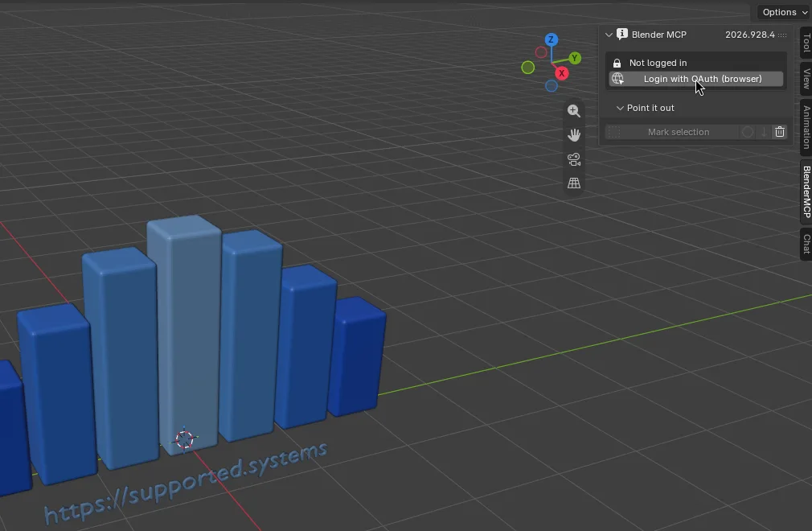Click the Z axis gizmo for top view

[551, 39]
